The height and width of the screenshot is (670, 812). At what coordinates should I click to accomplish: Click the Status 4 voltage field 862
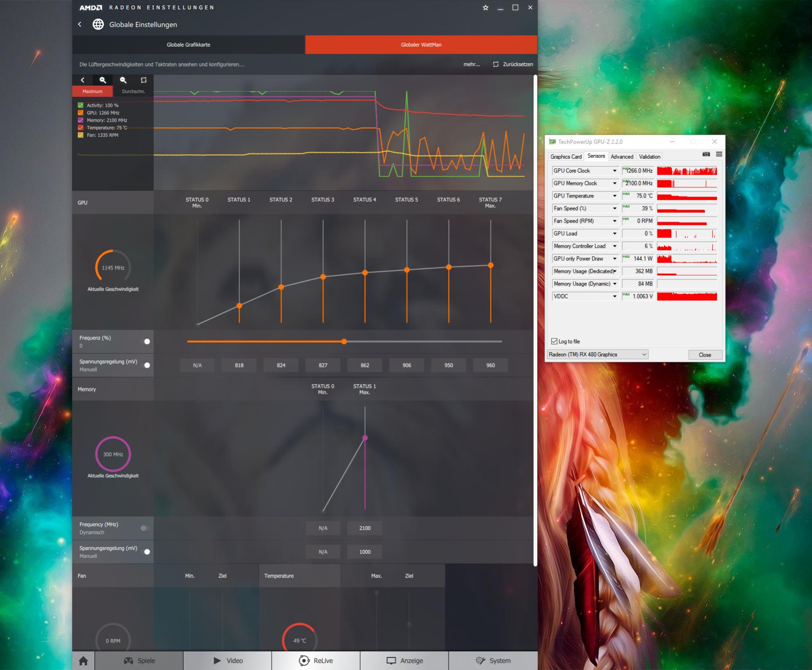[365, 365]
